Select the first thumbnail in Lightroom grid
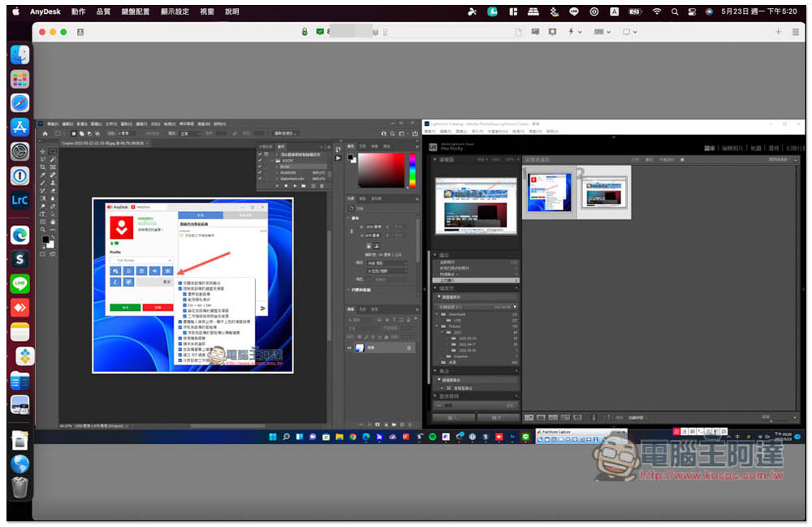 pos(549,192)
